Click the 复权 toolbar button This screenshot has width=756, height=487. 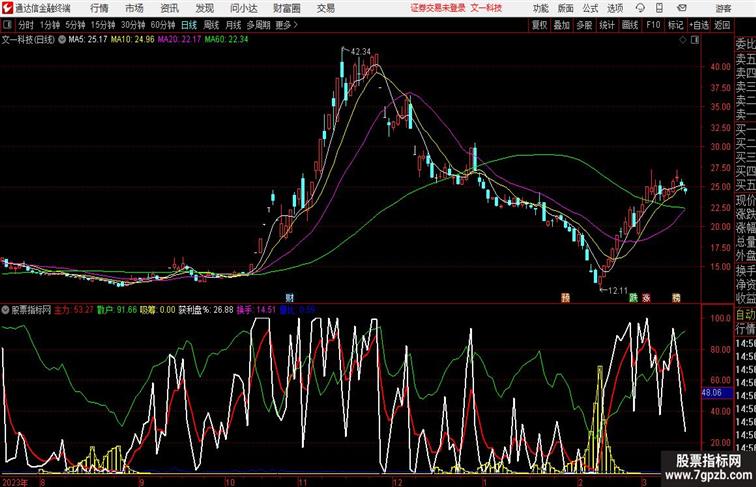coord(539,25)
